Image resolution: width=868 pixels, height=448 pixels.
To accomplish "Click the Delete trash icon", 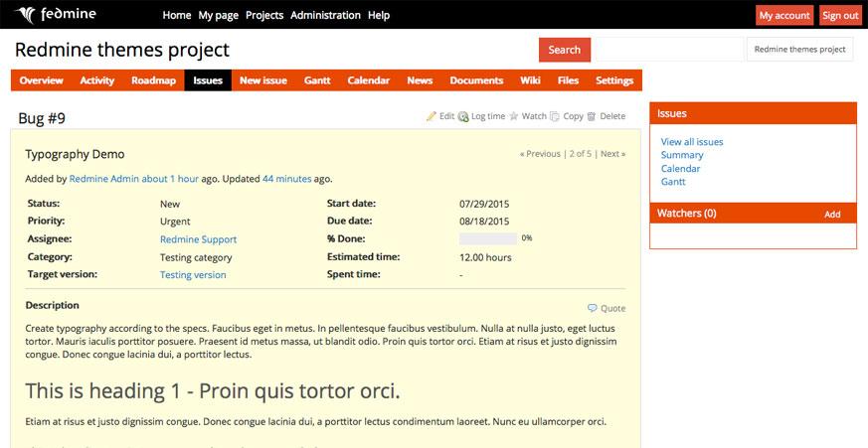I will point(592,116).
